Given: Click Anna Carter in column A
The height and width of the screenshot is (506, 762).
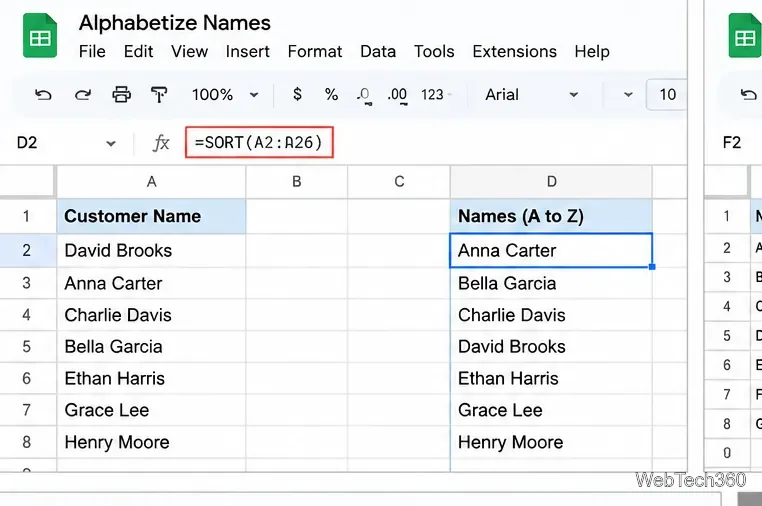Looking at the screenshot, I should click(151, 283).
